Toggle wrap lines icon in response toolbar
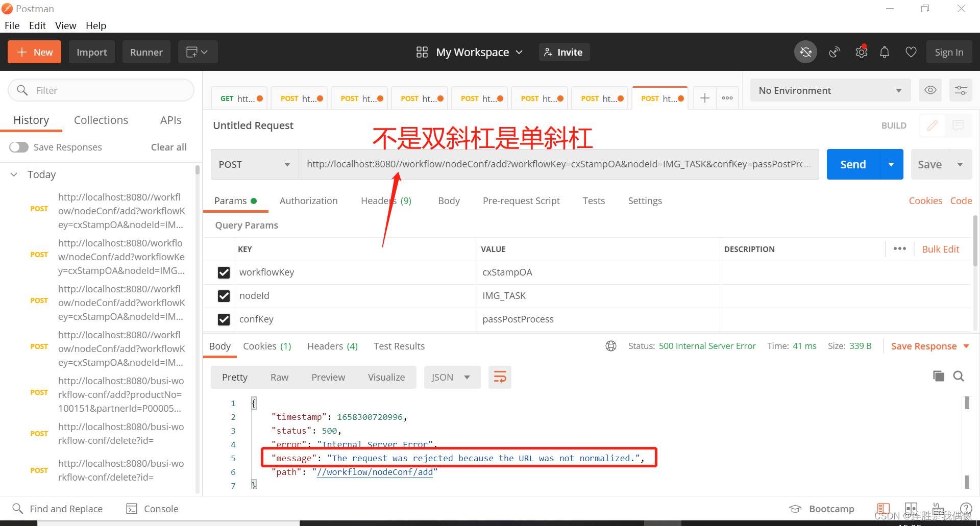The image size is (980, 526). 499,377
